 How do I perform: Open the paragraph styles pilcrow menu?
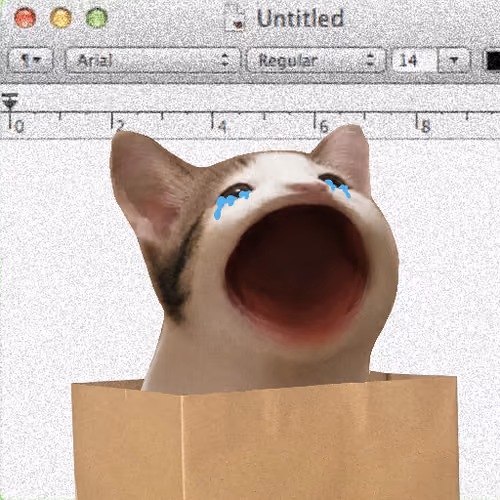click(x=30, y=60)
